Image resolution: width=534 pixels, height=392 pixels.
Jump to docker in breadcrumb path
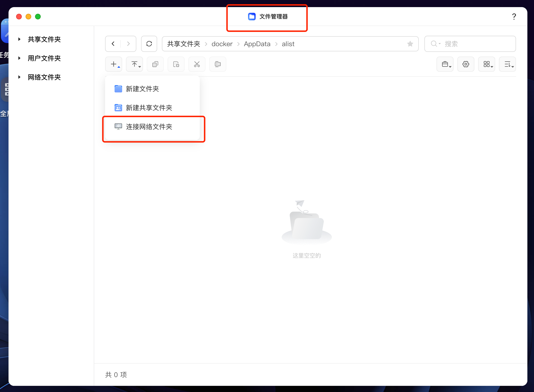point(222,44)
